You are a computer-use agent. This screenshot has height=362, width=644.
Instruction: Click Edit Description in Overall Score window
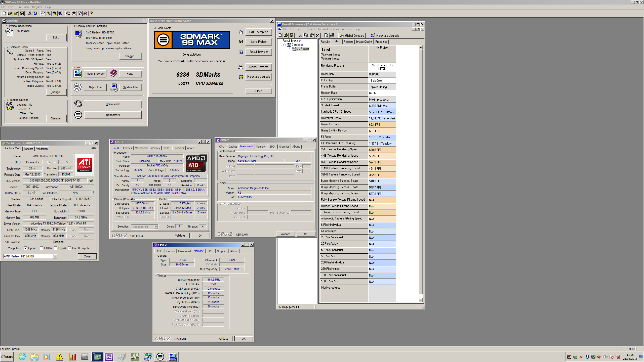pyautogui.click(x=259, y=32)
